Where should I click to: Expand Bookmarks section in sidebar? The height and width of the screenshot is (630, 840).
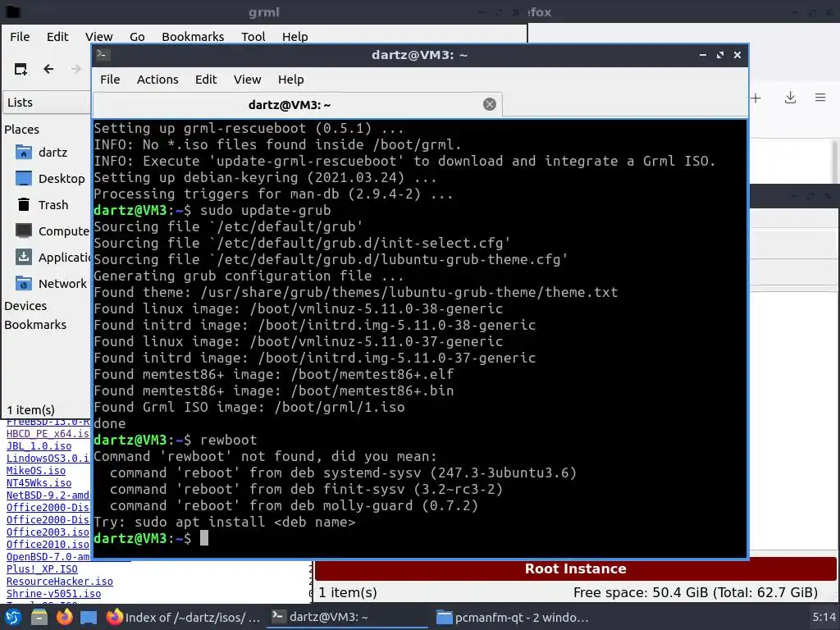click(x=35, y=325)
